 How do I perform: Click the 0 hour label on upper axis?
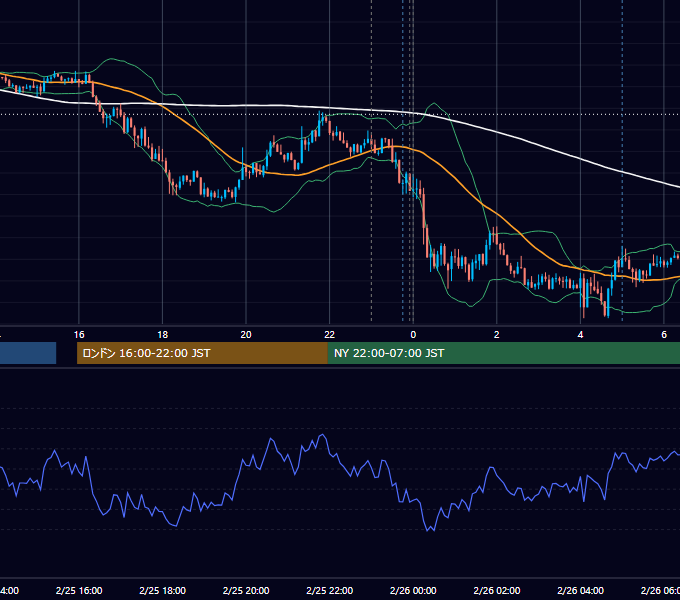point(413,334)
